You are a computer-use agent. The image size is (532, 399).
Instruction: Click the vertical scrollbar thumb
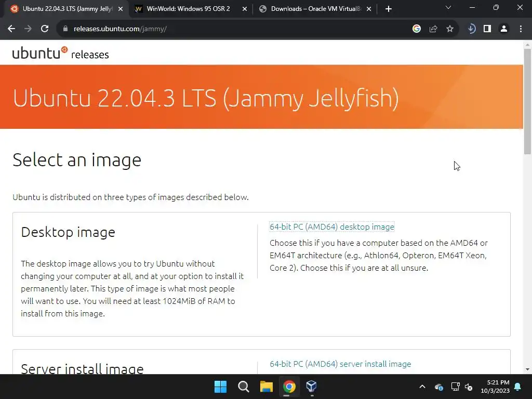527,101
